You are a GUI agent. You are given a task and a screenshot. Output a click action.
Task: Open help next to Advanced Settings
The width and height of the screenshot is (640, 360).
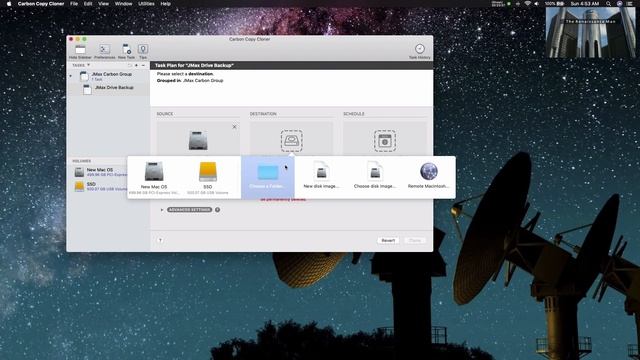click(218, 210)
